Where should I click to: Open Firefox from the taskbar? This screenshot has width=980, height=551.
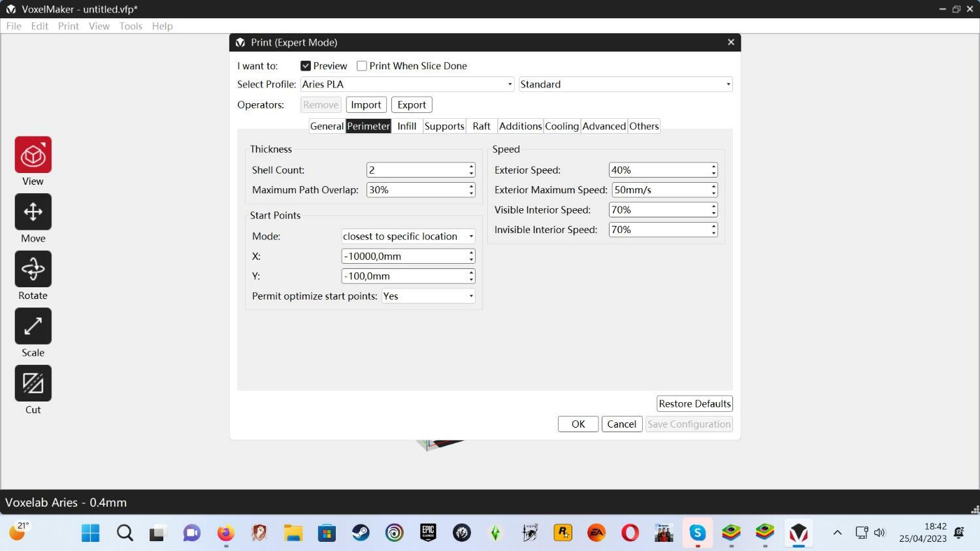[x=225, y=533]
